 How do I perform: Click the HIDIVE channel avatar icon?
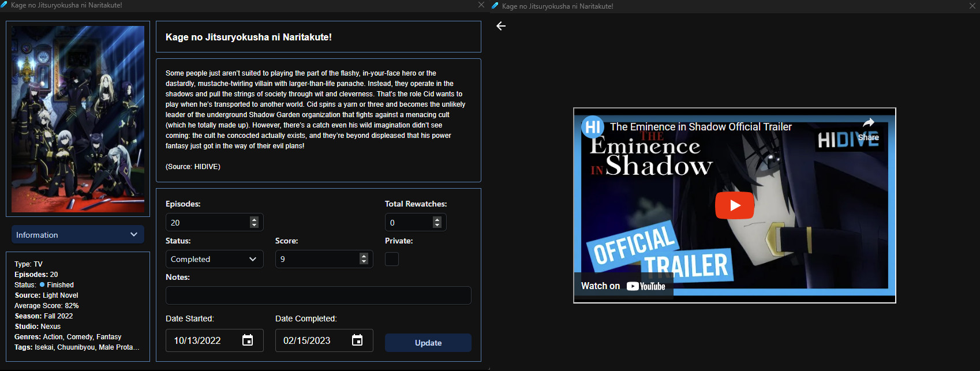(593, 127)
